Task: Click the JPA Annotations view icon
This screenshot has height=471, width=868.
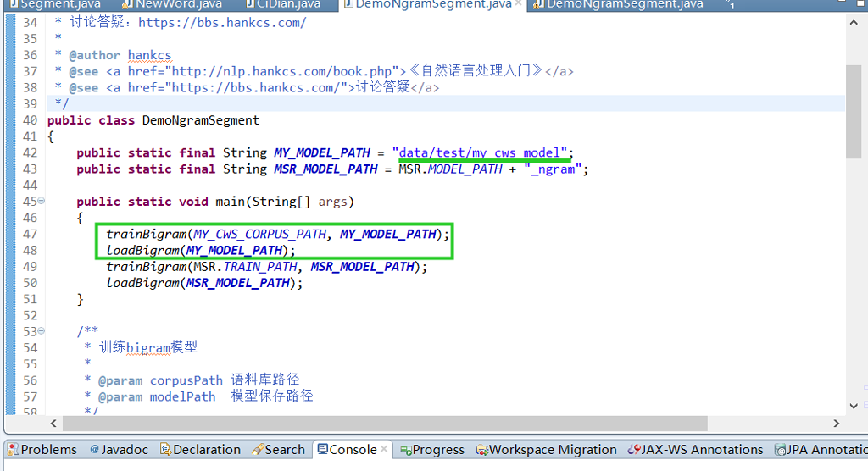Action: click(x=779, y=450)
